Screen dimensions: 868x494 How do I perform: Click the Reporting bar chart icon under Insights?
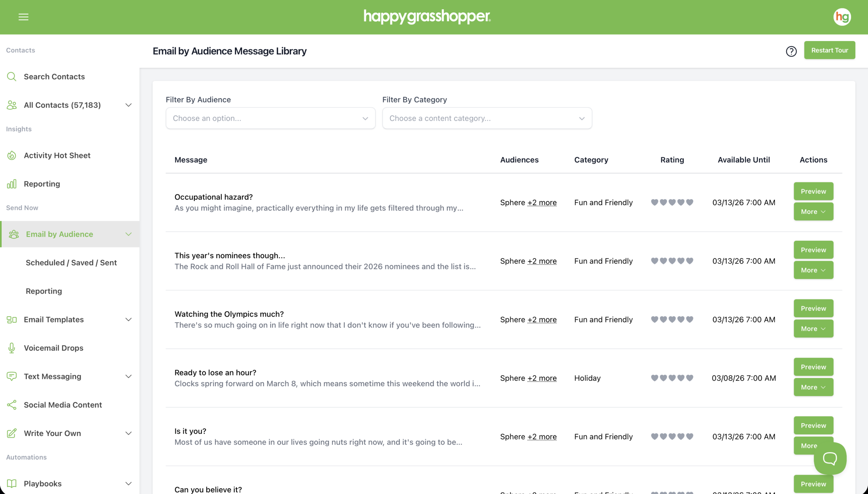12,184
